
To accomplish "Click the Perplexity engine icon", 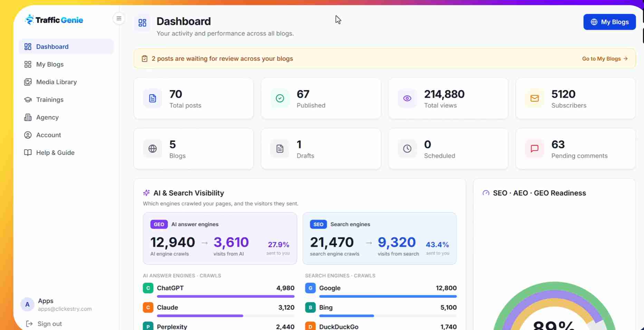I will (x=148, y=326).
